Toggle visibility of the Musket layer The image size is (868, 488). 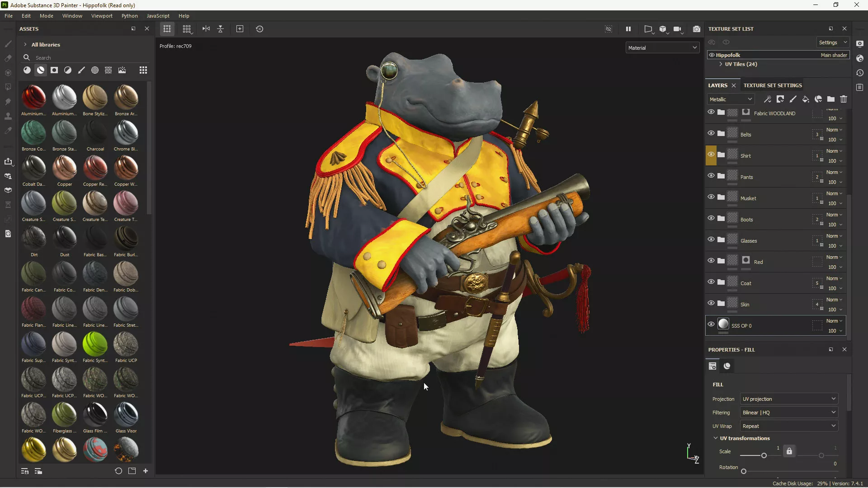click(x=711, y=197)
